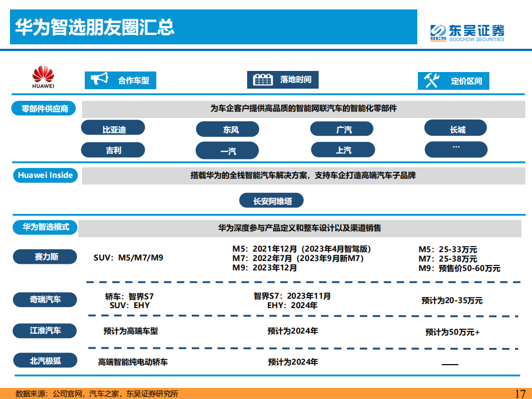532x399 pixels.
Task: Click 预计为2024年 in the 北汽极狐 row
Action: 293,362
